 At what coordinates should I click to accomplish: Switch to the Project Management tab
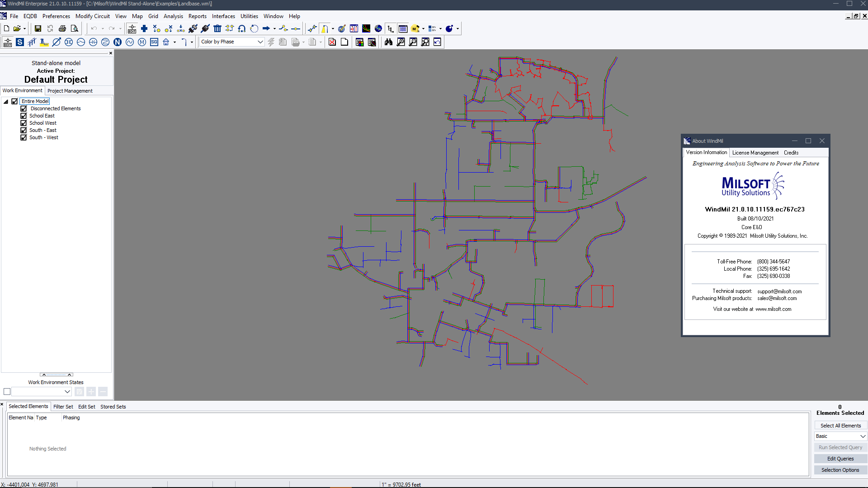70,91
